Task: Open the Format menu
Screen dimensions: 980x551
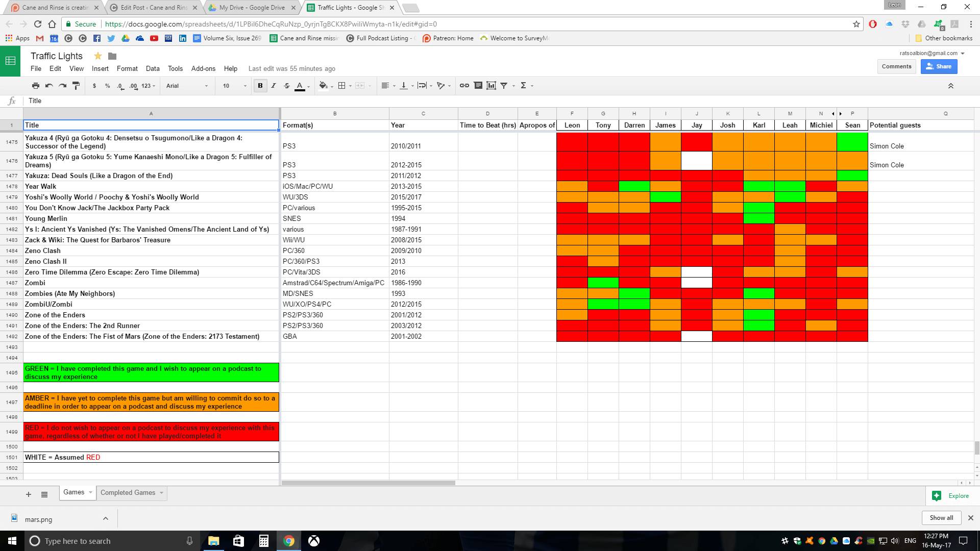Action: pos(127,68)
